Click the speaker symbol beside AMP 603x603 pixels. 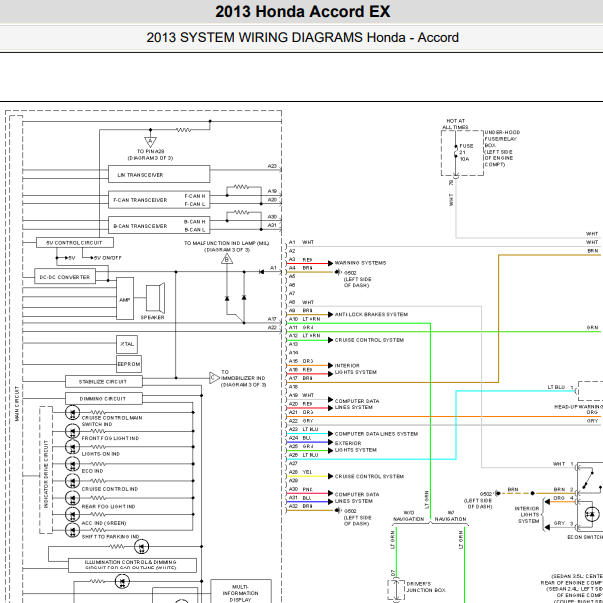tap(156, 298)
